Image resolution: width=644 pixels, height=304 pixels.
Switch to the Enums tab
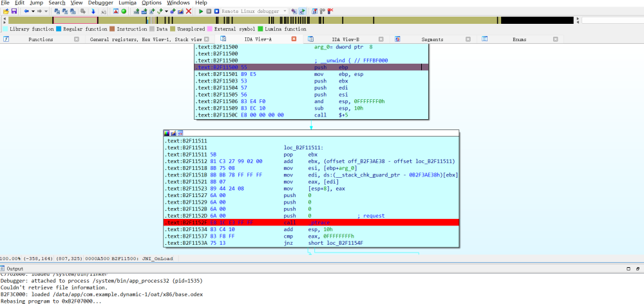(520, 39)
